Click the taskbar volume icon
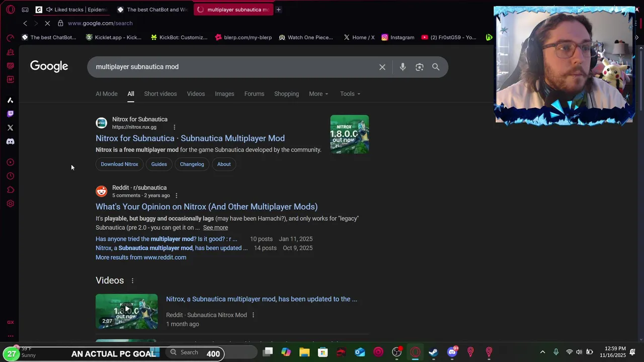644x362 pixels. click(x=579, y=352)
